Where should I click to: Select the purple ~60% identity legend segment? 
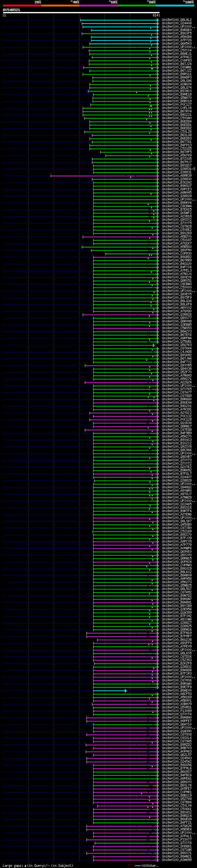point(98,6)
